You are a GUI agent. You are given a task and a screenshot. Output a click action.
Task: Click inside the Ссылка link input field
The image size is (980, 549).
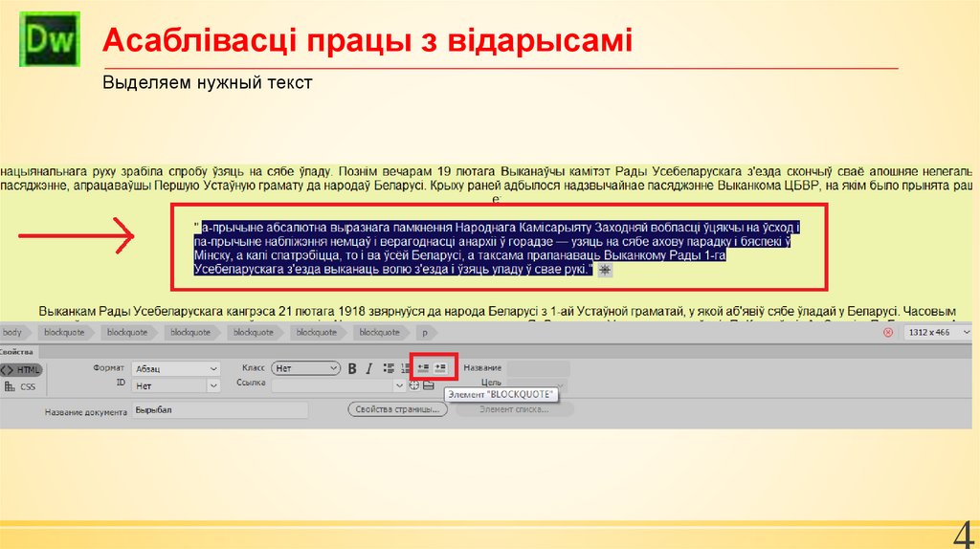click(x=332, y=385)
